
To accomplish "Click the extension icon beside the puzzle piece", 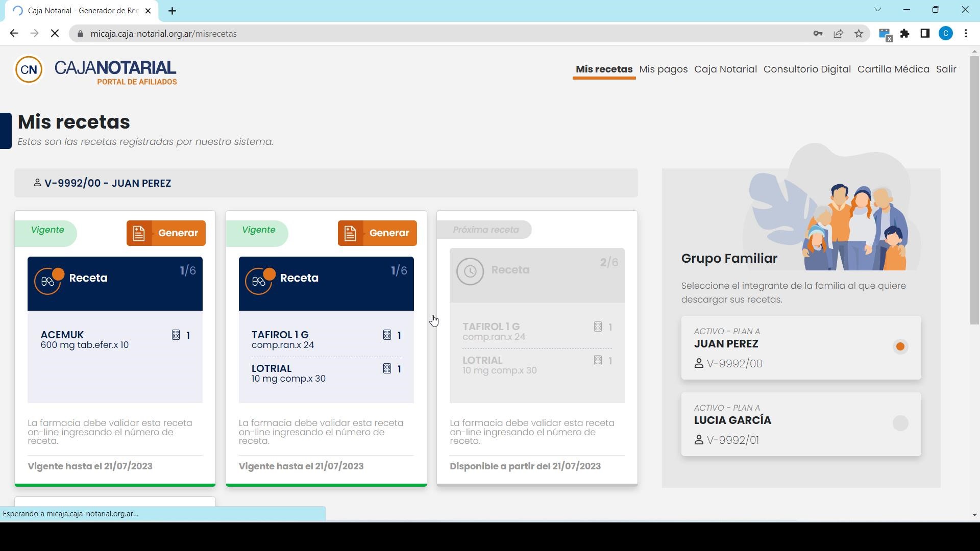I will (885, 34).
